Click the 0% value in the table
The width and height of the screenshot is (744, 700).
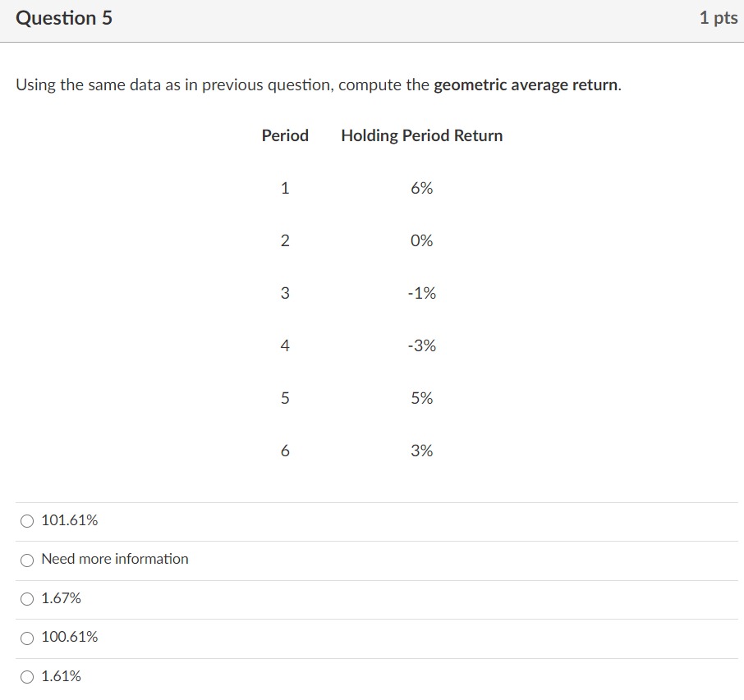pyautogui.click(x=422, y=240)
